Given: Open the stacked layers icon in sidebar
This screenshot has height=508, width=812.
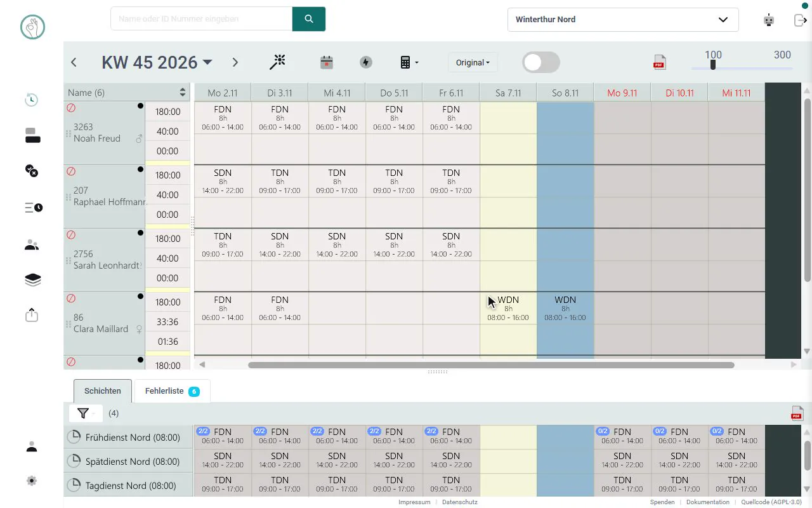Looking at the screenshot, I should [x=32, y=280].
